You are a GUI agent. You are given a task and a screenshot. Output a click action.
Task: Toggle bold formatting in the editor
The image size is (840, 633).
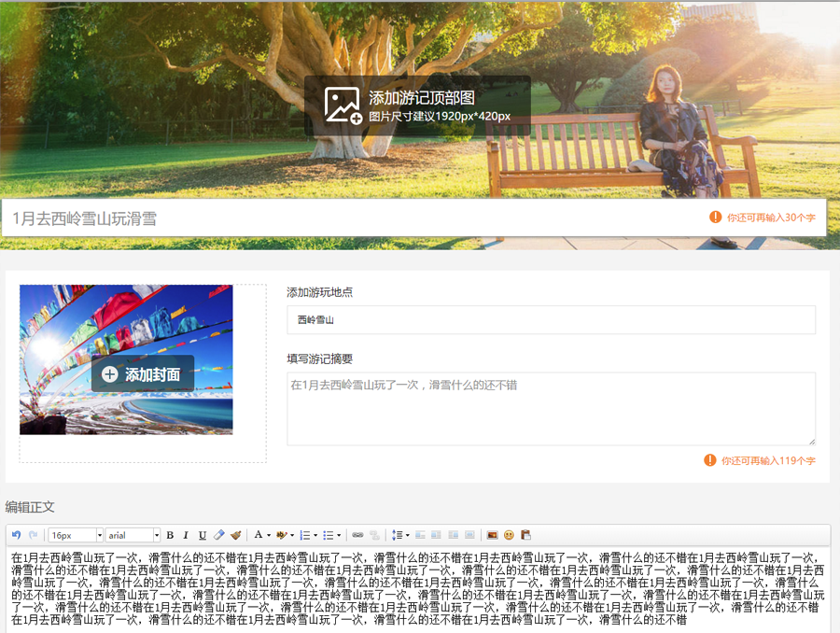(x=170, y=535)
